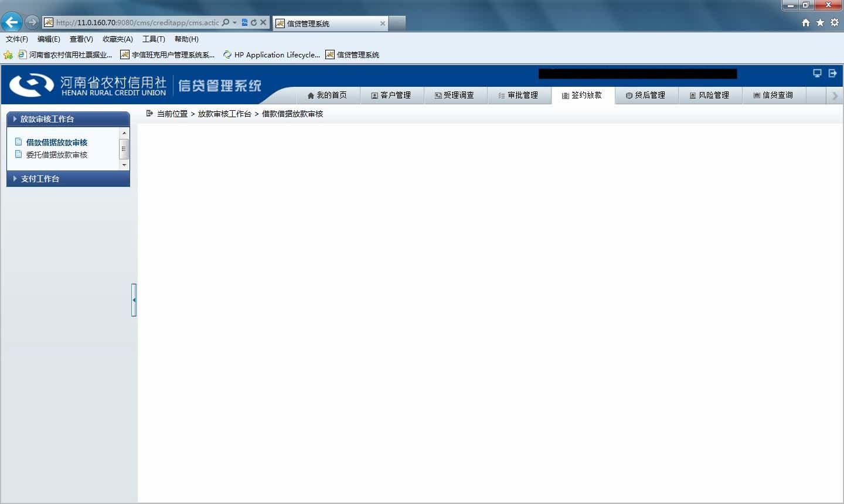Click compatibility view icon in address bar
This screenshot has width=844, height=504.
(244, 22)
